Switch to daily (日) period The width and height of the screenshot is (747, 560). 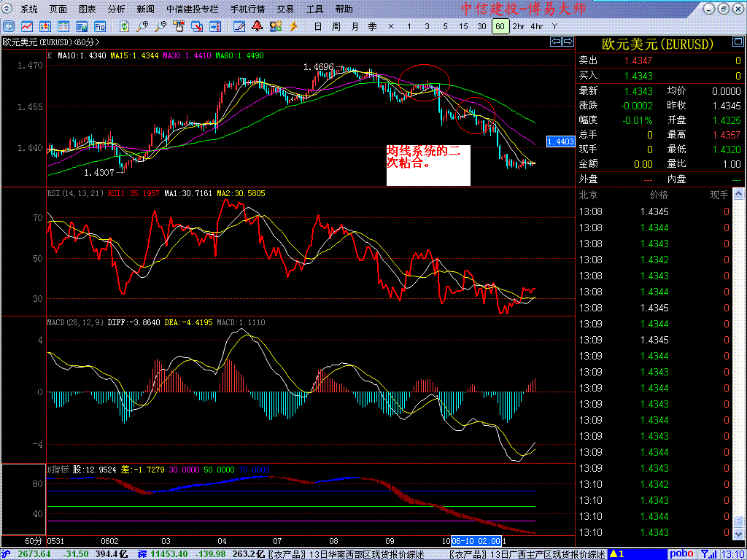[318, 26]
